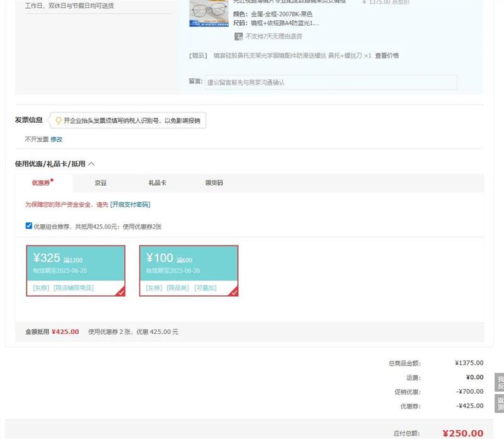Click the merchant message input field

click(331, 83)
